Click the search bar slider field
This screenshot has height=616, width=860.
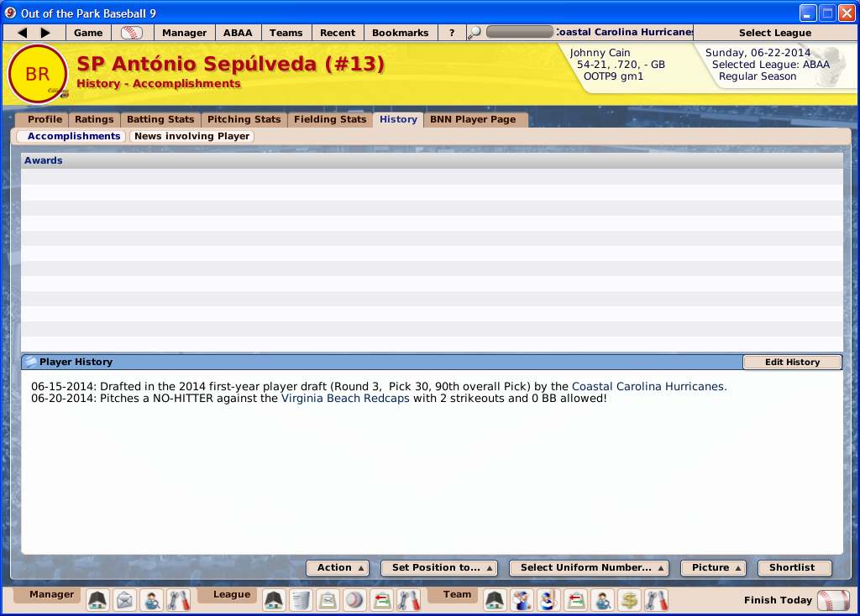pyautogui.click(x=519, y=33)
